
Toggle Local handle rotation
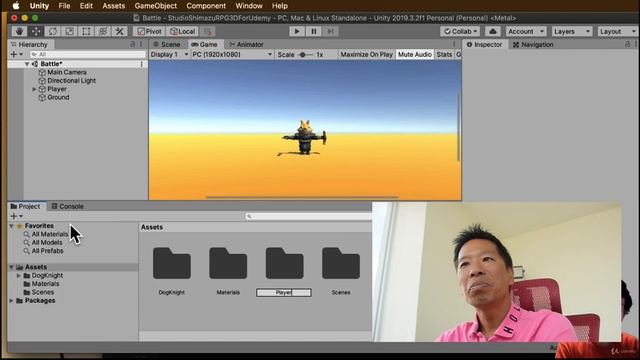click(182, 31)
